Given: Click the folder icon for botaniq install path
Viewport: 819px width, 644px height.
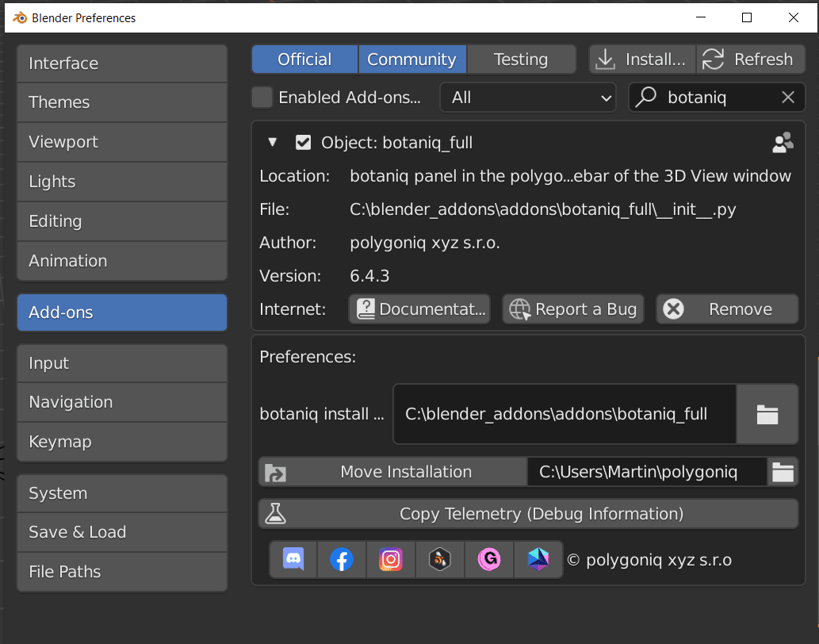Looking at the screenshot, I should pyautogui.click(x=767, y=414).
